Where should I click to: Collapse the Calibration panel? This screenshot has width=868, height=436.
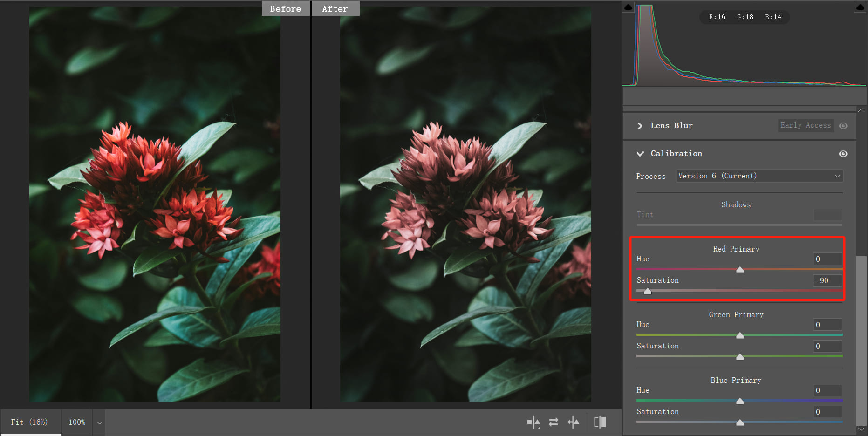pos(640,154)
